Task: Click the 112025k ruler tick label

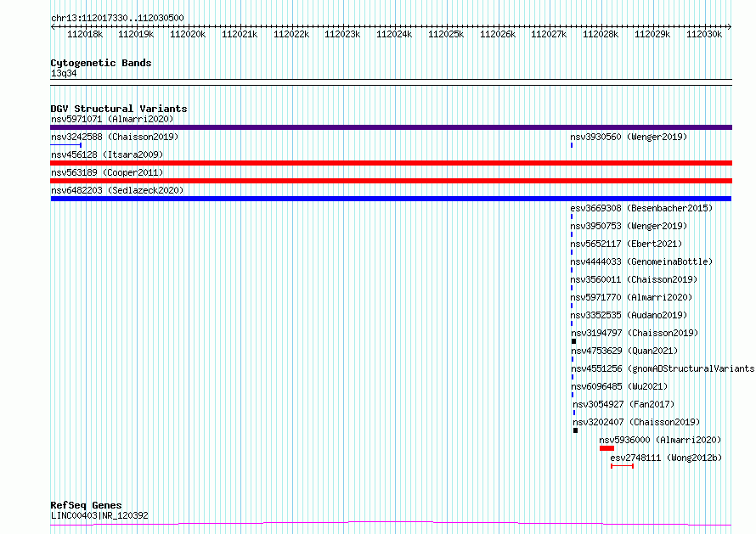Action: (x=446, y=34)
